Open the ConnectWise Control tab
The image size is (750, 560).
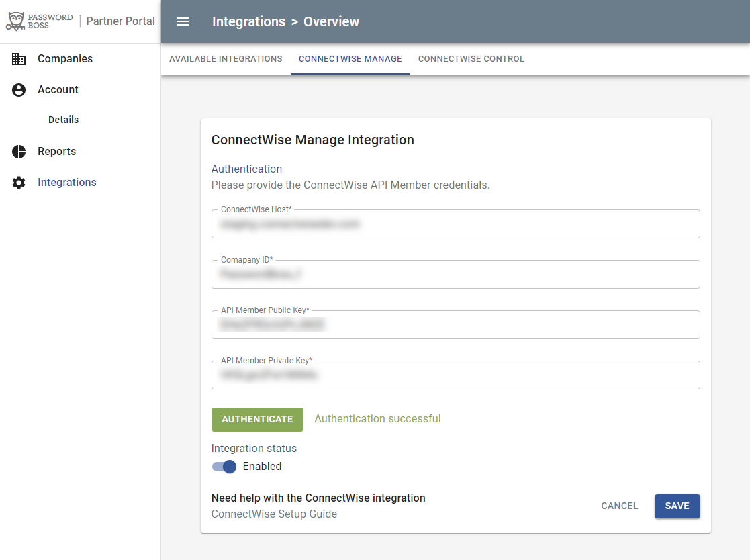point(471,59)
